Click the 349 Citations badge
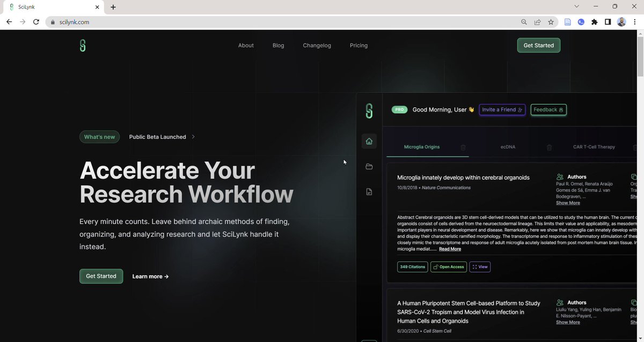The height and width of the screenshot is (342, 644). click(412, 266)
